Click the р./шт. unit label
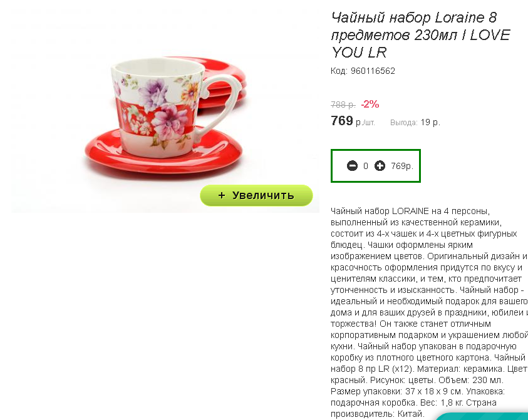The width and height of the screenshot is (528, 420). [x=365, y=123]
